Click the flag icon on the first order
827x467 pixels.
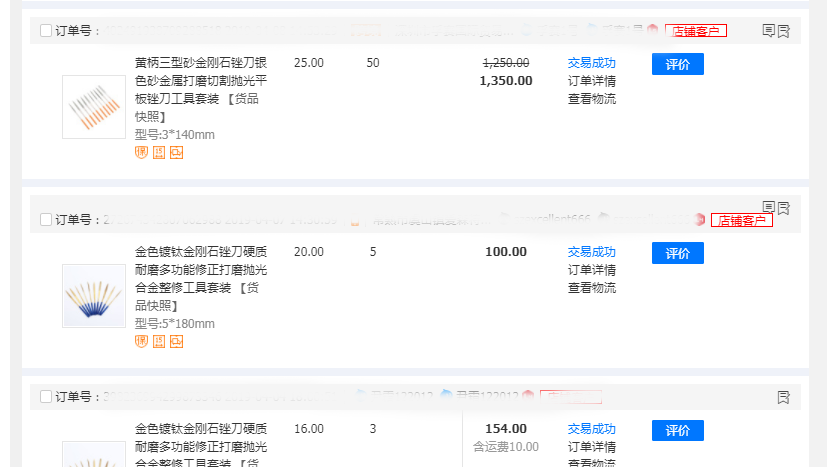click(784, 31)
